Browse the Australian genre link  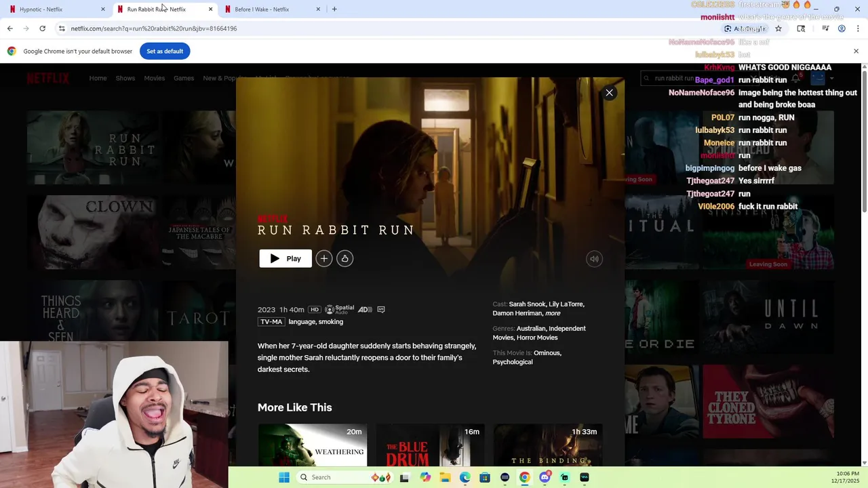click(x=531, y=329)
